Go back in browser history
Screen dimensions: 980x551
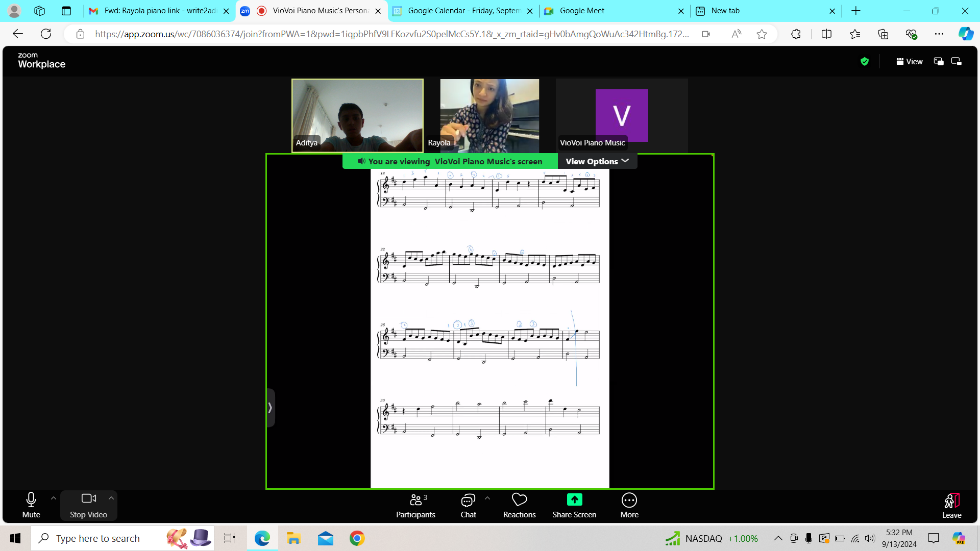tap(18, 34)
